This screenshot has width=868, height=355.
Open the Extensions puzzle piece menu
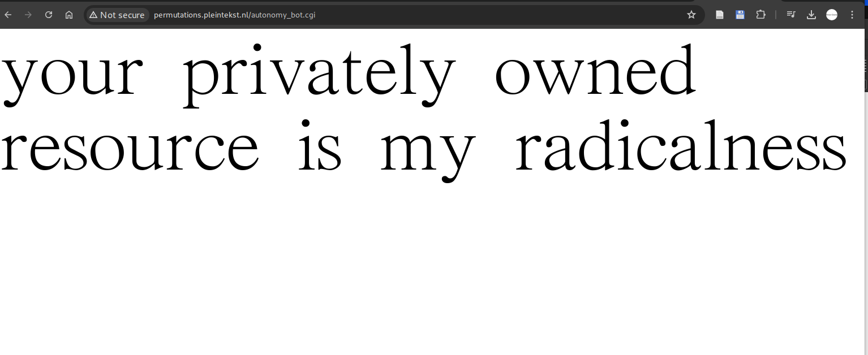coord(760,15)
